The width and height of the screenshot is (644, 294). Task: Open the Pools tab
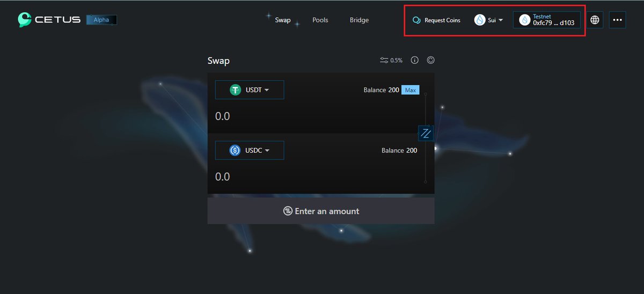(320, 20)
